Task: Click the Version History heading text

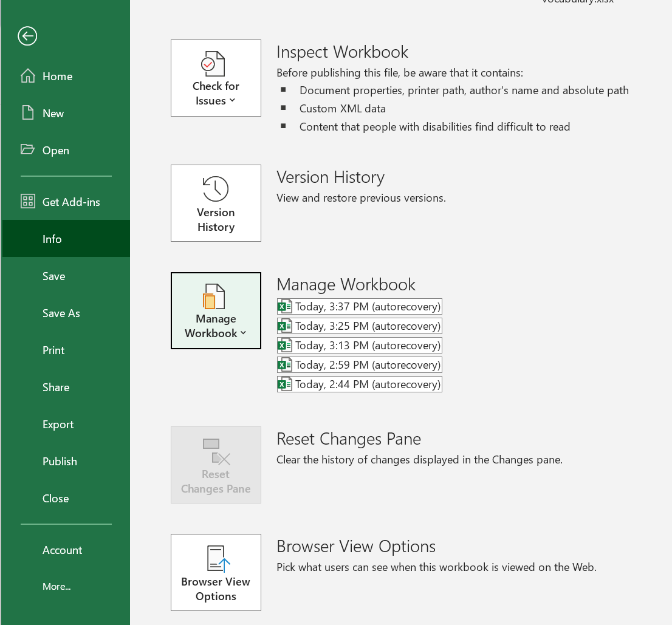Action: pyautogui.click(x=331, y=177)
